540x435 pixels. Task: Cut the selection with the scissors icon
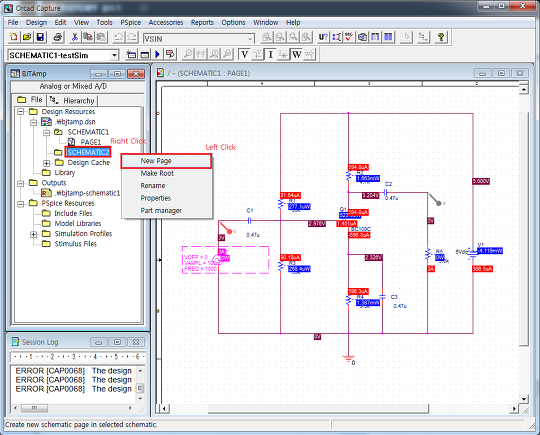[x=74, y=37]
